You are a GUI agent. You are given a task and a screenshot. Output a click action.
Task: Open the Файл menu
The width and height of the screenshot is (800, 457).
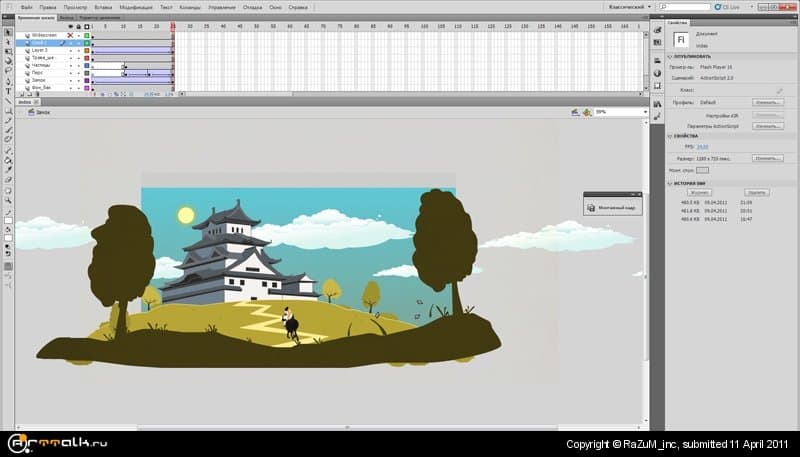28,7
